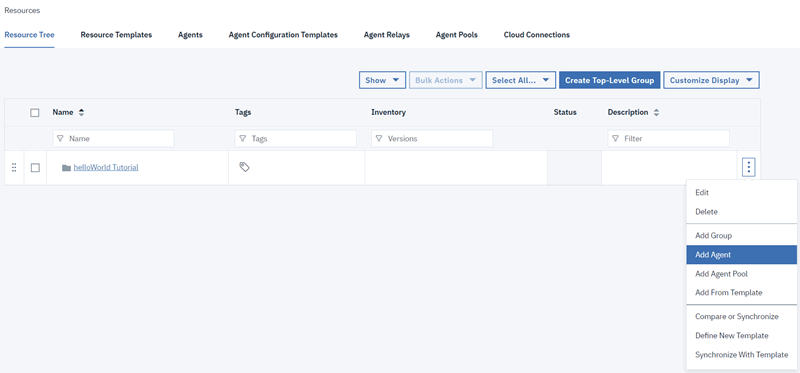800x373 pixels.
Task: Check the helloWorld Tutorial row checkbox
Action: tap(35, 167)
